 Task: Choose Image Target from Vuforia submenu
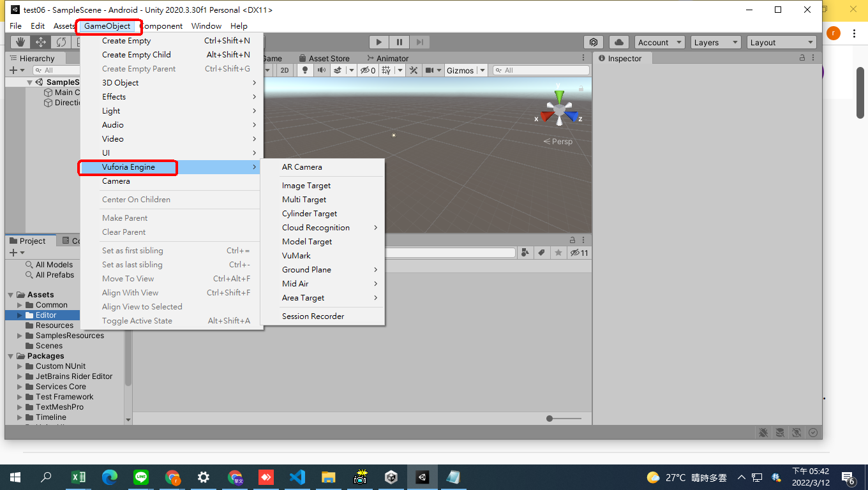click(322, 186)
